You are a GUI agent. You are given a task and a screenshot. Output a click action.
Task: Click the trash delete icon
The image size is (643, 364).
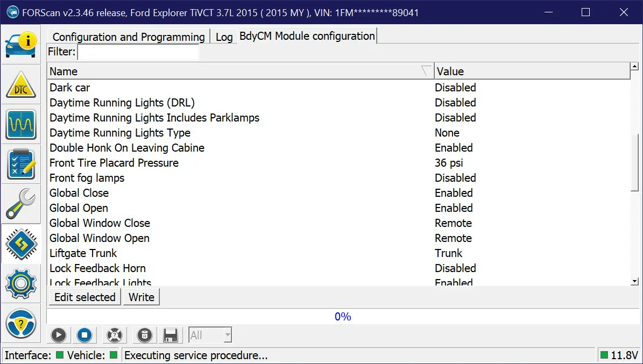(144, 336)
